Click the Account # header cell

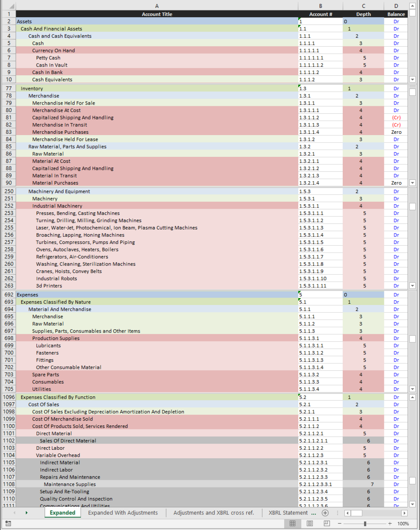tap(321, 14)
